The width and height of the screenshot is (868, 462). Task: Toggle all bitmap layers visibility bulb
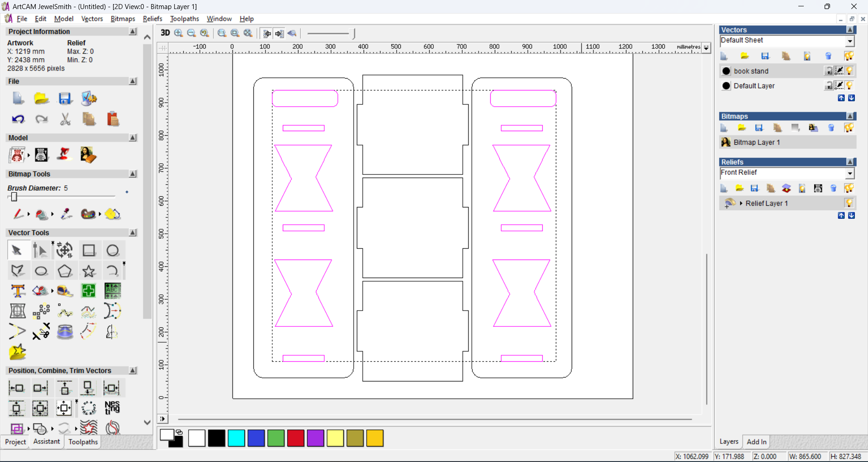[x=849, y=128]
